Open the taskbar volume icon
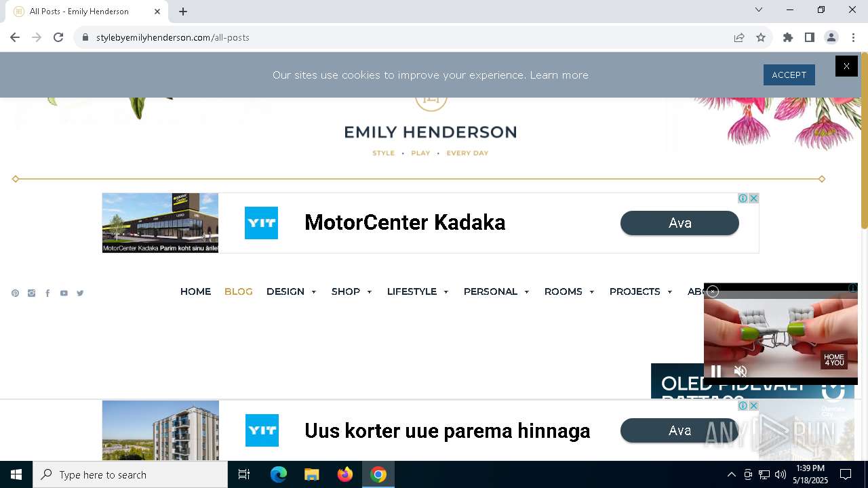The height and width of the screenshot is (488, 868). click(x=781, y=474)
